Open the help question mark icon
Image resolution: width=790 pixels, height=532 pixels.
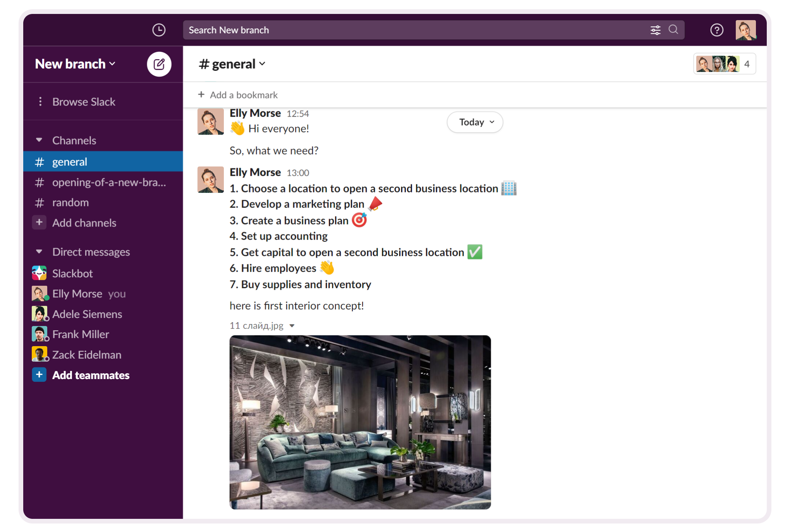(x=716, y=30)
